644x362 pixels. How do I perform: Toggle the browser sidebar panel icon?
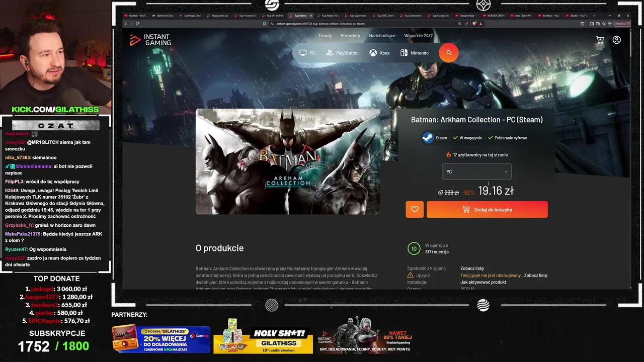coord(592,24)
